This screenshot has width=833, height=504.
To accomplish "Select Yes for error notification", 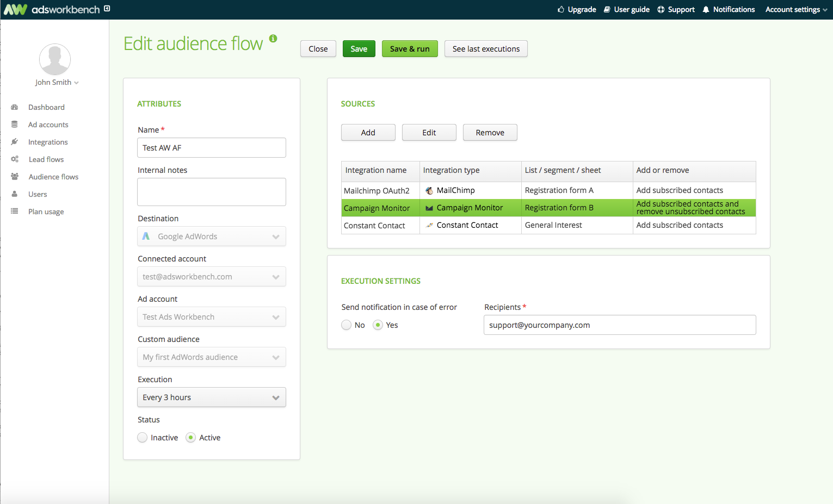I will click(378, 325).
